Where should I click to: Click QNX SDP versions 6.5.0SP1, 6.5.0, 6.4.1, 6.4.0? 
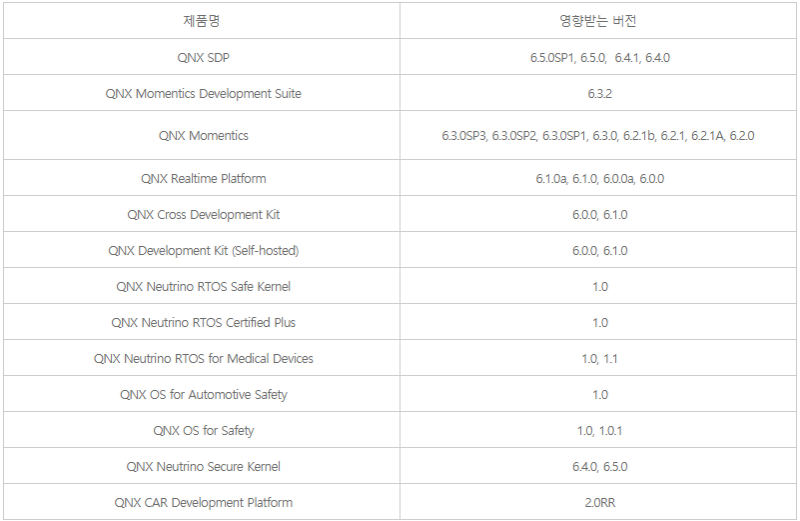(599, 57)
